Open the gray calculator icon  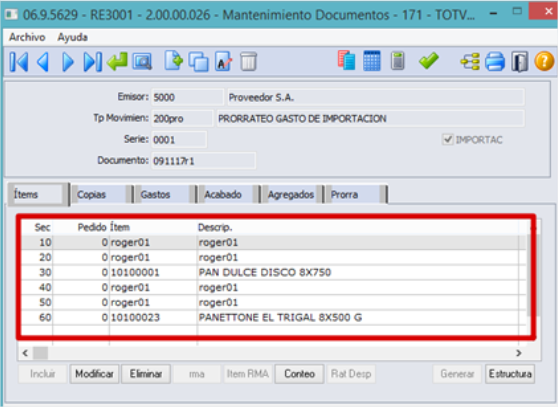click(x=398, y=60)
